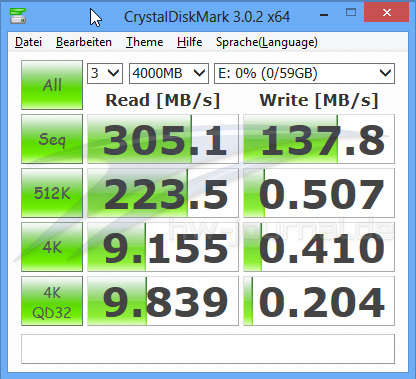Screen dimensions: 416x379
Task: Click the 4K read result 9.155
Action: click(163, 247)
